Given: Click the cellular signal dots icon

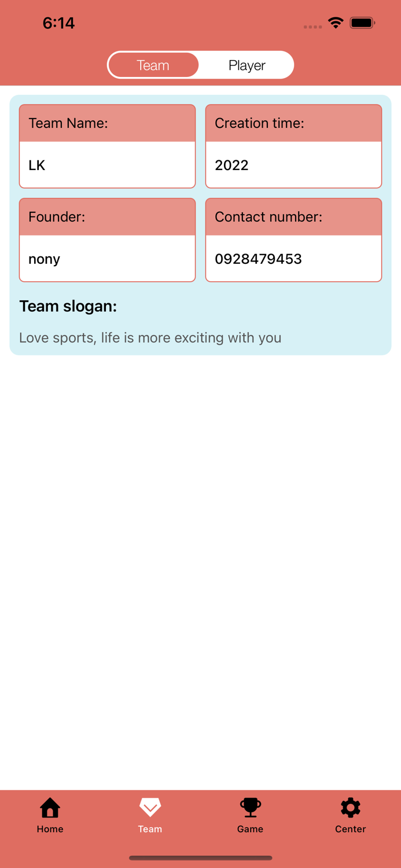Looking at the screenshot, I should [x=312, y=26].
